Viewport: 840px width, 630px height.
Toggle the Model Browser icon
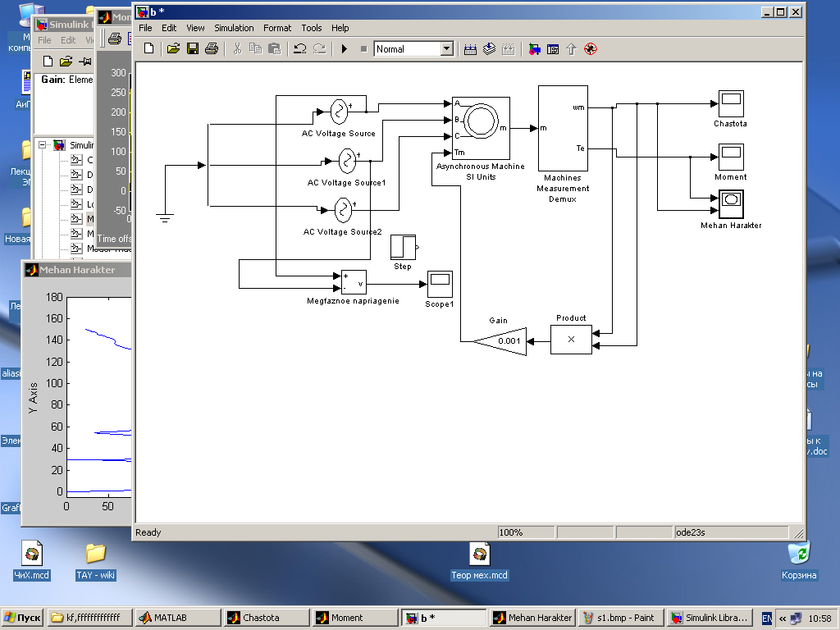(x=553, y=49)
